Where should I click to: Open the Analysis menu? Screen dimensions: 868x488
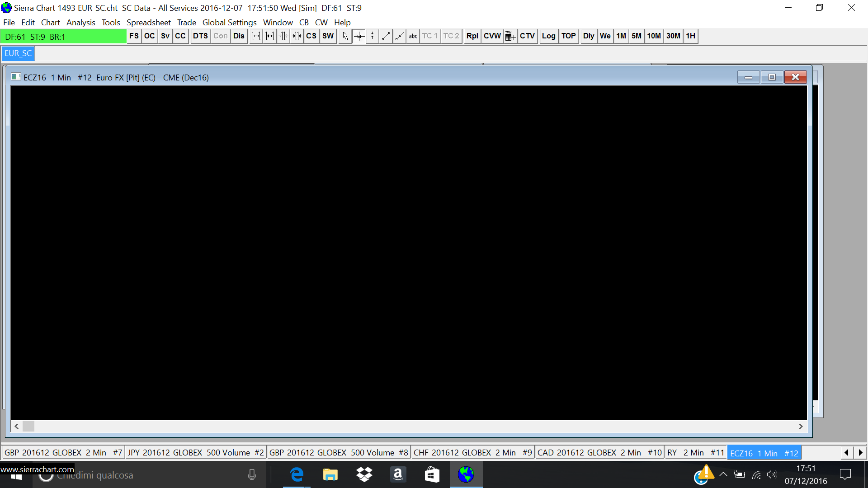pos(80,23)
